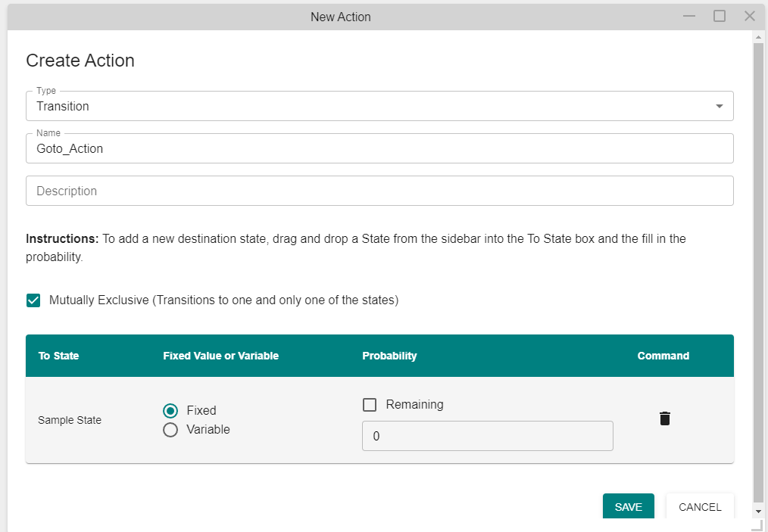Select the Fixed radio button

point(170,411)
